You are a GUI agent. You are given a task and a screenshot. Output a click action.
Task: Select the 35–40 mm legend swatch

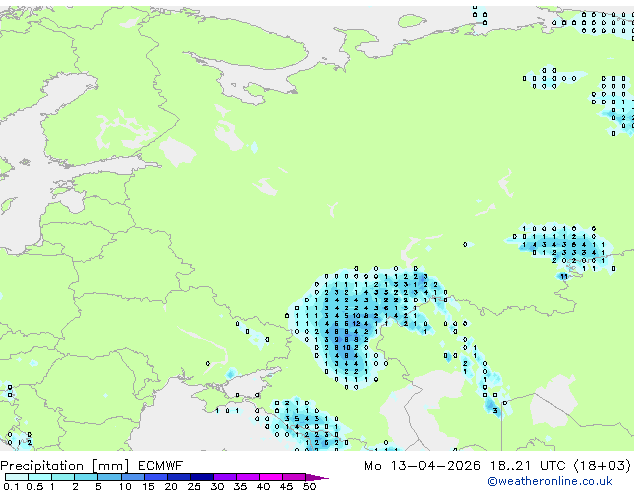click(x=247, y=477)
